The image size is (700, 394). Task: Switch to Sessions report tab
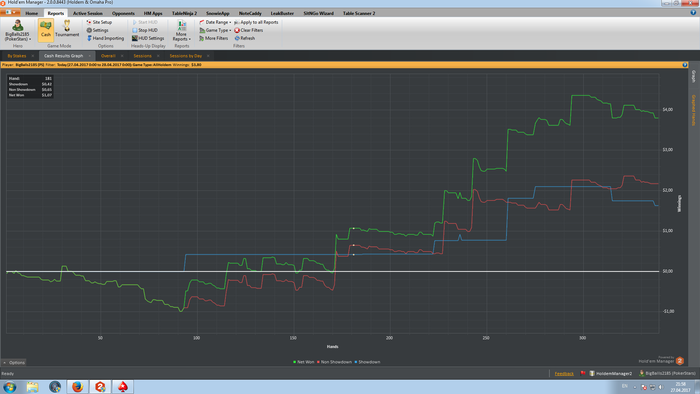point(142,56)
